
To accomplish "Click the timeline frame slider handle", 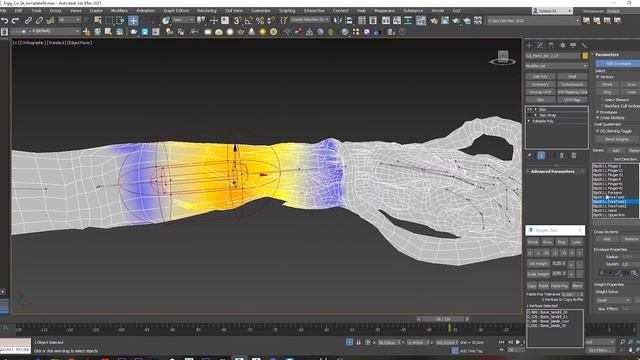I will pos(443,319).
